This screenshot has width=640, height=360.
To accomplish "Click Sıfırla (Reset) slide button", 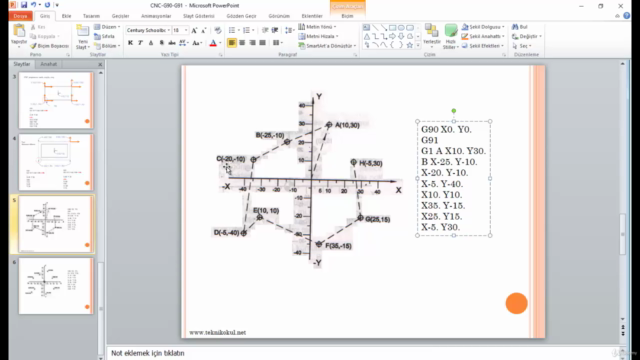I will click(x=104, y=36).
